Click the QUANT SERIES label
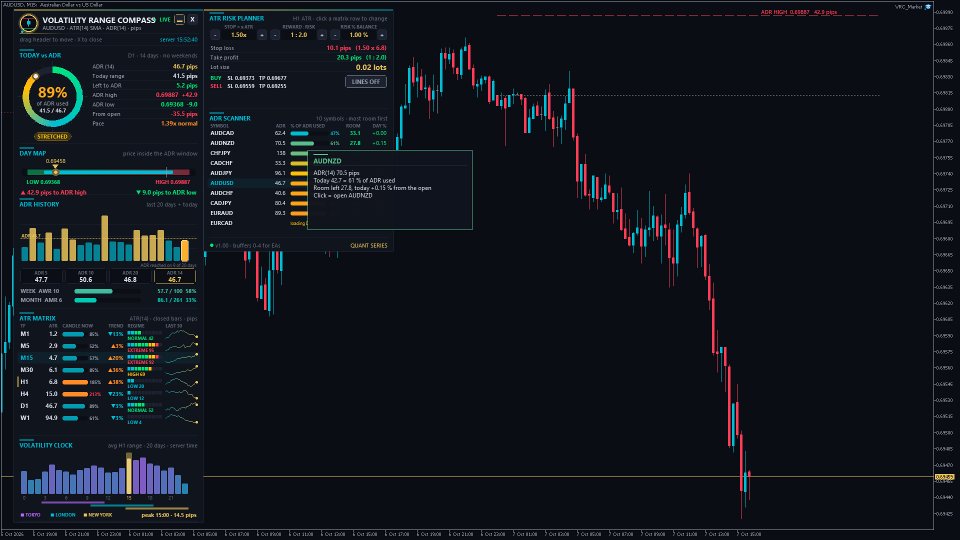Viewport: 960px width, 540px height. point(369,246)
